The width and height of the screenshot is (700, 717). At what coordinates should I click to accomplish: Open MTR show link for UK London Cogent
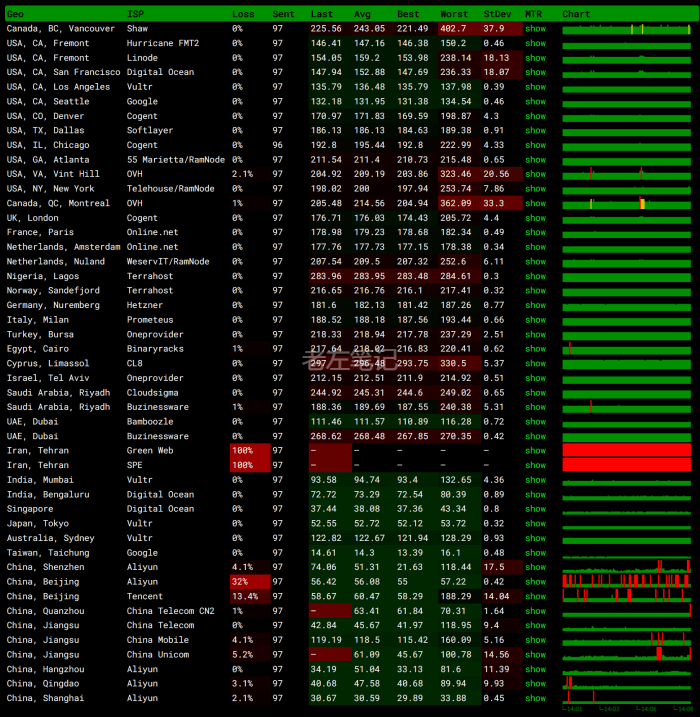536,218
